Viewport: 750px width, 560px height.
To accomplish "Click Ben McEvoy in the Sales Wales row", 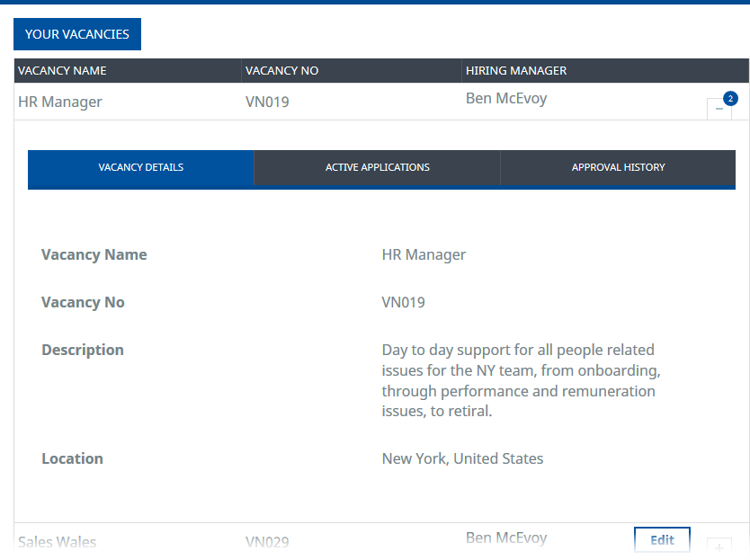I will pos(505,538).
